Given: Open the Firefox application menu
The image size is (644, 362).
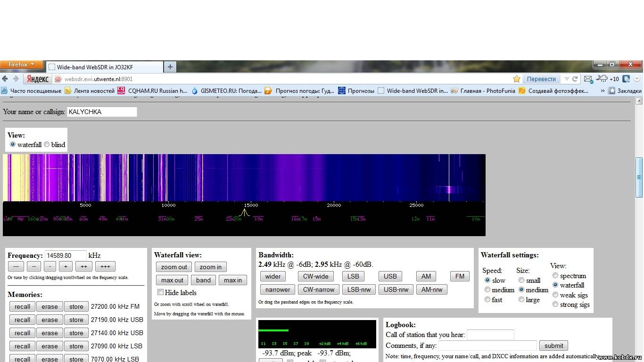Looking at the screenshot, I should 21,64.
